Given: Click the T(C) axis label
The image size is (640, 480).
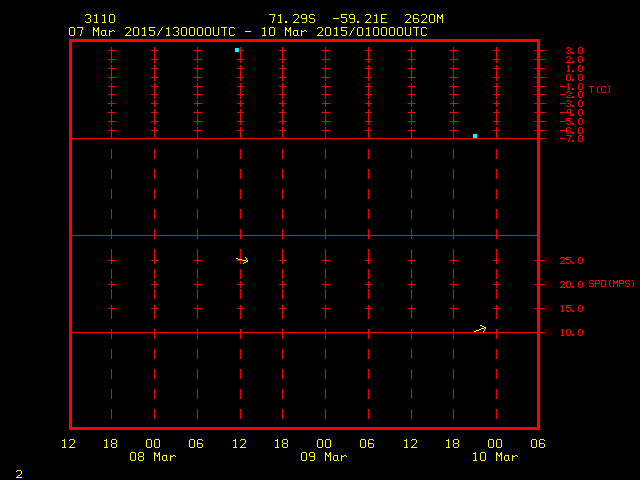Looking at the screenshot, I should pyautogui.click(x=600, y=89).
